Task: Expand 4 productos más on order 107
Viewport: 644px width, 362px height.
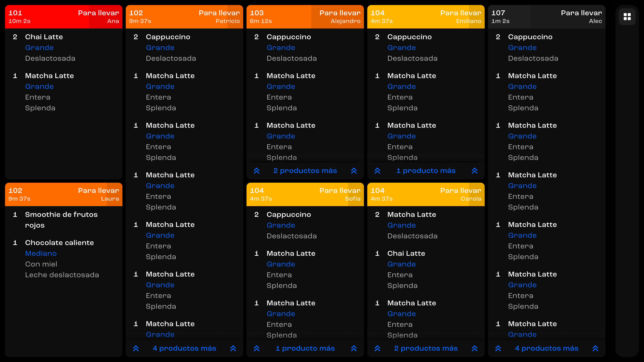Action: (547, 348)
